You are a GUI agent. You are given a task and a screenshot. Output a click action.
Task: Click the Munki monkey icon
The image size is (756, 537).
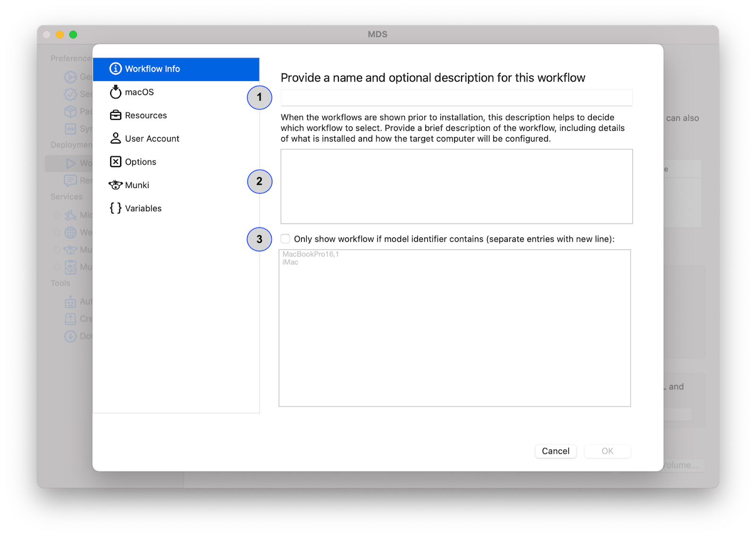coord(115,185)
